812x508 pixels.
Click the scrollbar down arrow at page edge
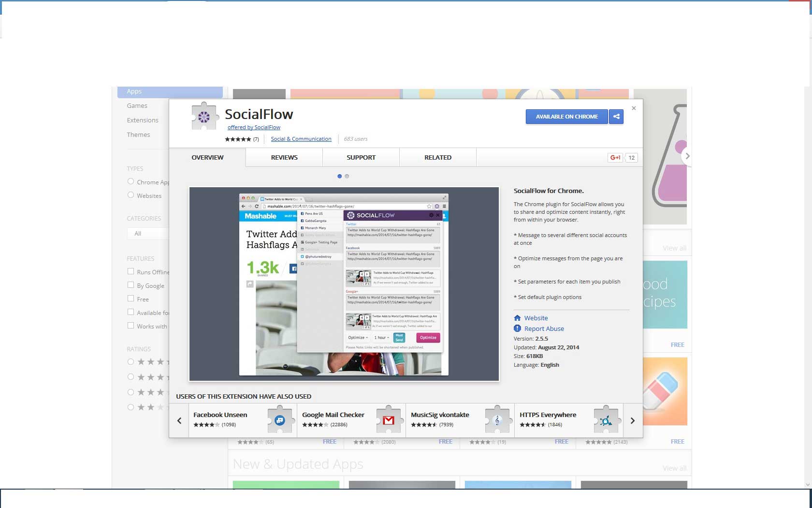(x=808, y=484)
